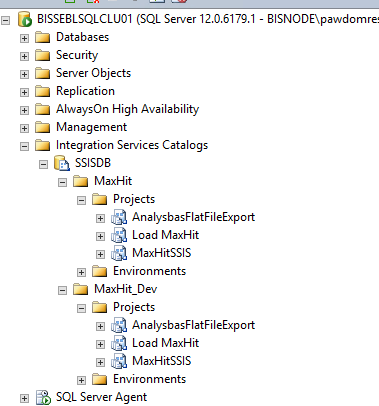The width and height of the screenshot is (379, 406).
Task: Collapse the BISSEBLSQLCLU01 server node
Action: [5, 20]
